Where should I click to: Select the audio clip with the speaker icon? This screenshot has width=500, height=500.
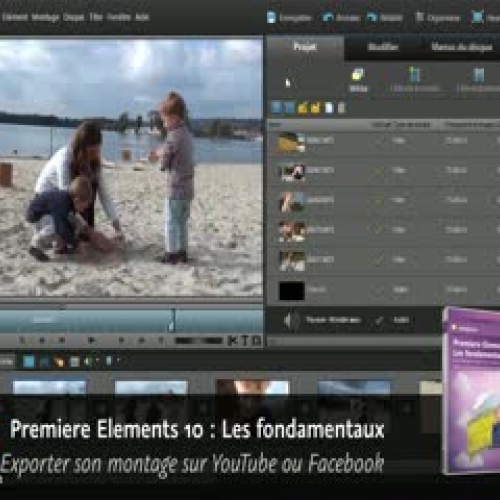click(x=355, y=320)
